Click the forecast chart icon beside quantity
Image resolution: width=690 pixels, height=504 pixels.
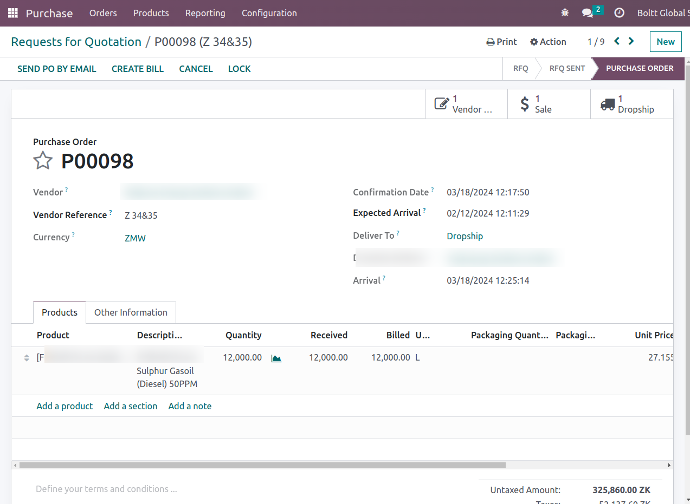click(276, 358)
